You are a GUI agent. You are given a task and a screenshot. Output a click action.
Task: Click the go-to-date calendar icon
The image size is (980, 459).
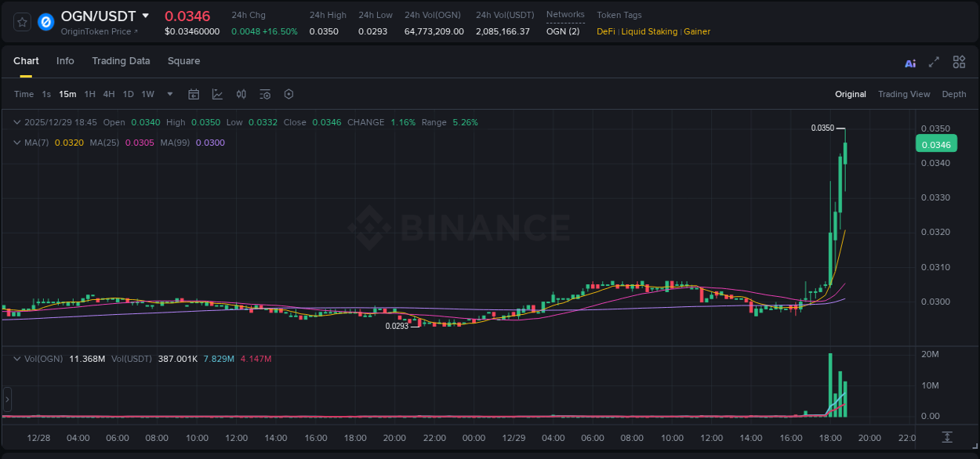coord(194,94)
